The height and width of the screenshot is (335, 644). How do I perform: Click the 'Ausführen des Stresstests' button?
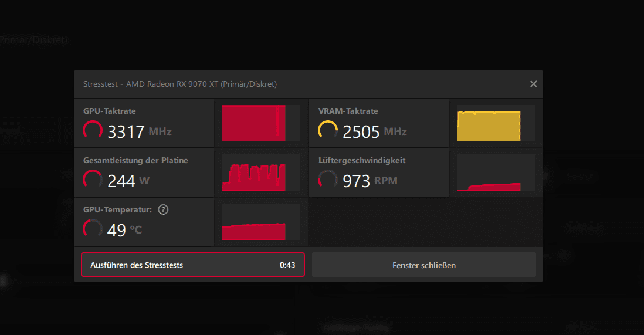click(x=192, y=265)
